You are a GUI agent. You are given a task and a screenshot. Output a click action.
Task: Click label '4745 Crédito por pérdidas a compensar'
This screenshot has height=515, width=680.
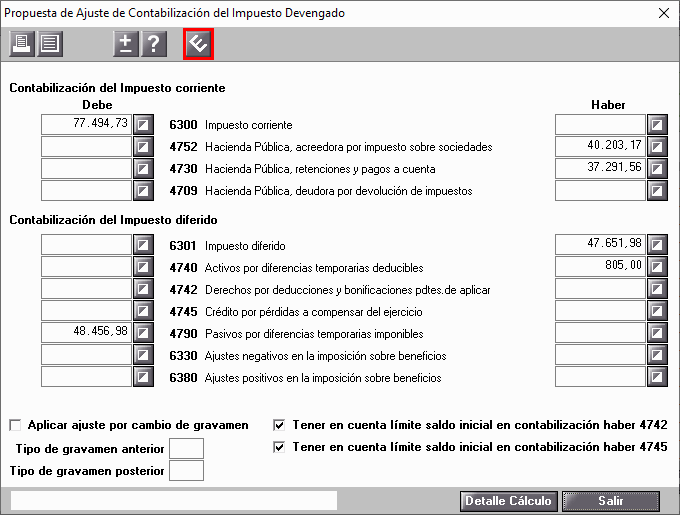(x=296, y=312)
